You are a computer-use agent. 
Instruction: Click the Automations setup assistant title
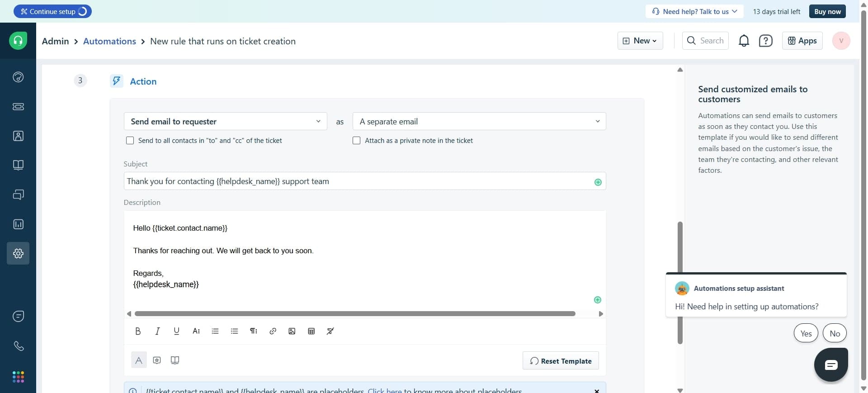coord(739,288)
